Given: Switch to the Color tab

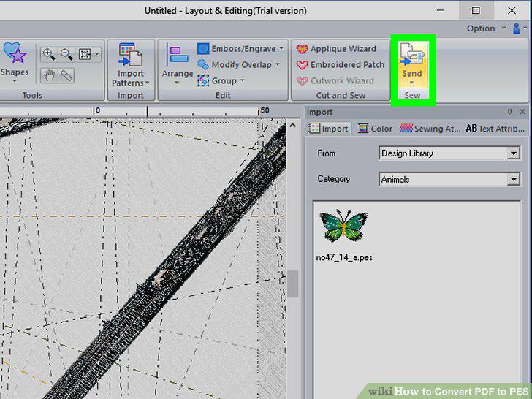Looking at the screenshot, I should [x=376, y=129].
